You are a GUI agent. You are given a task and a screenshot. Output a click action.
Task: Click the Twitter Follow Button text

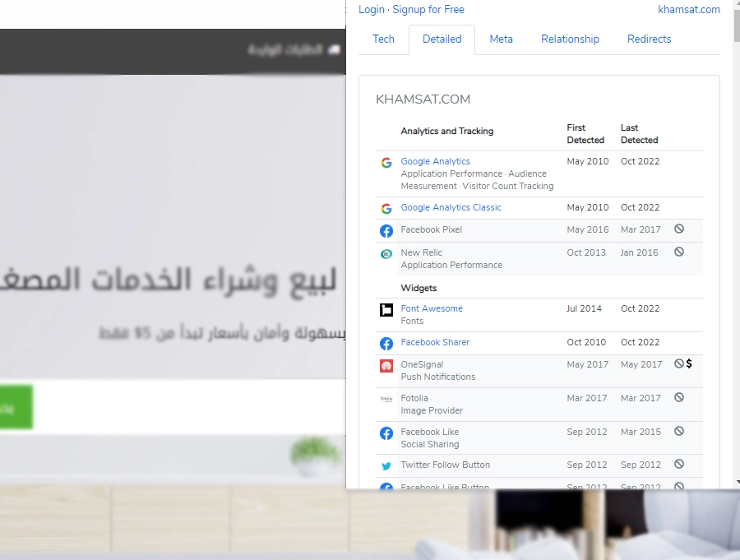tap(445, 465)
